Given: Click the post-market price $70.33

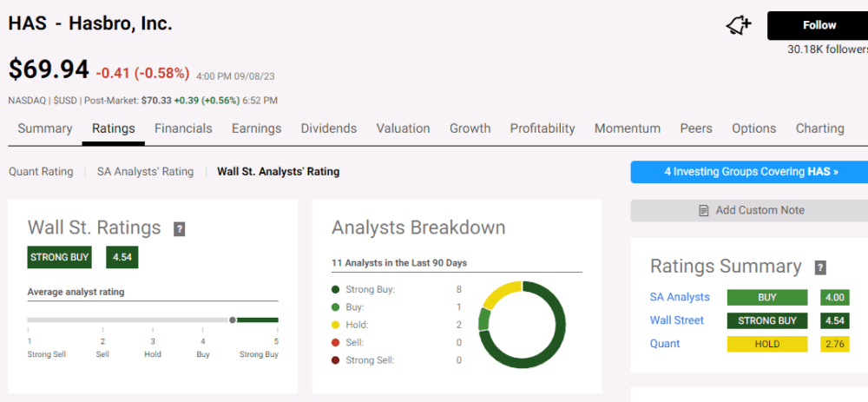Looking at the screenshot, I should tap(156, 101).
